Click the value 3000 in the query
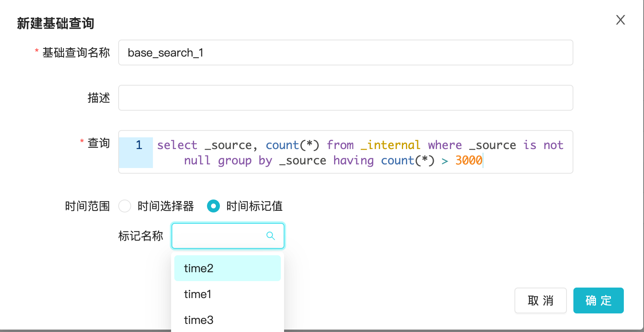644x332 pixels. point(469,160)
